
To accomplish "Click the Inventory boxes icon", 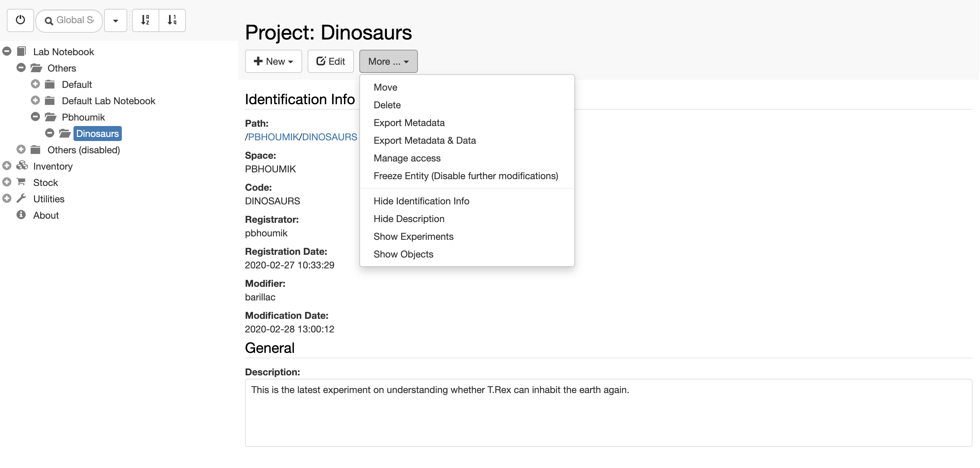I will [x=22, y=166].
